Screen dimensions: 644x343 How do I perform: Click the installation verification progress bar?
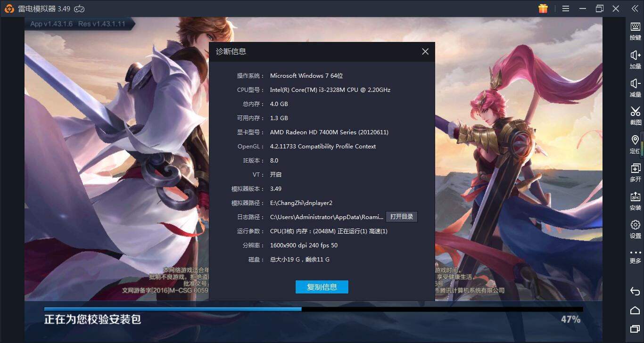314,309
